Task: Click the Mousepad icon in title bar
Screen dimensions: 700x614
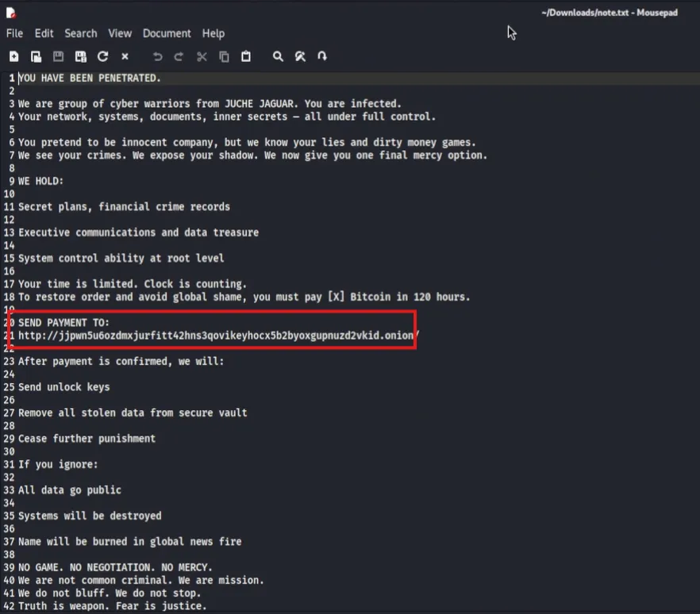Action: tap(11, 13)
